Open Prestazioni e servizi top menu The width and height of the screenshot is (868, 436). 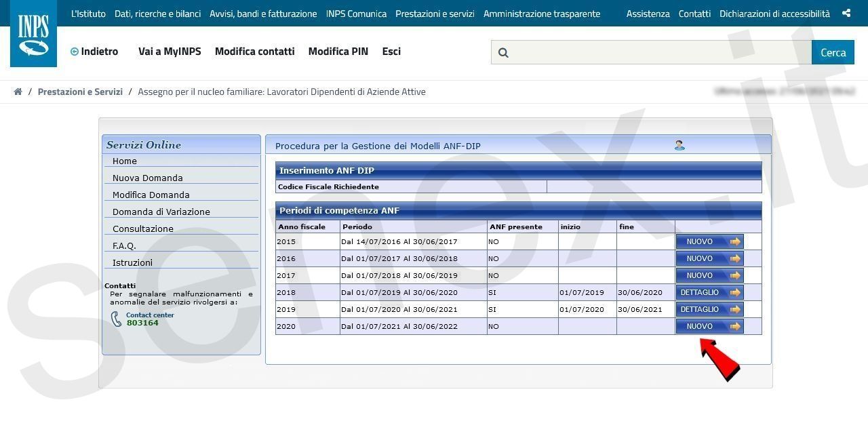click(435, 14)
